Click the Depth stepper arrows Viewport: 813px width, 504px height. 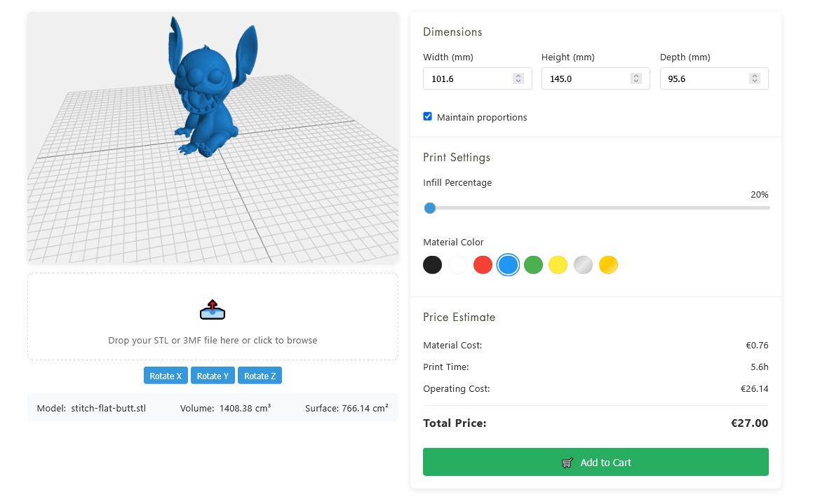tap(755, 79)
